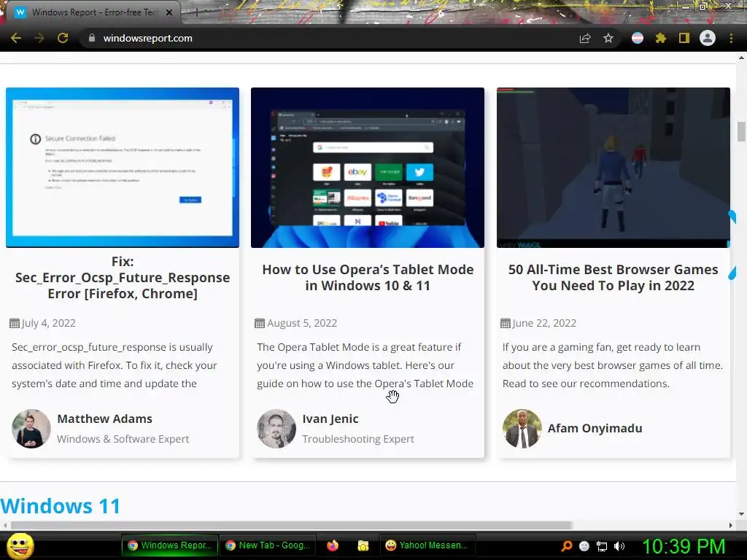The image size is (747, 560).
Task: Open the Best Browser Games article thumbnail
Action: click(x=613, y=168)
